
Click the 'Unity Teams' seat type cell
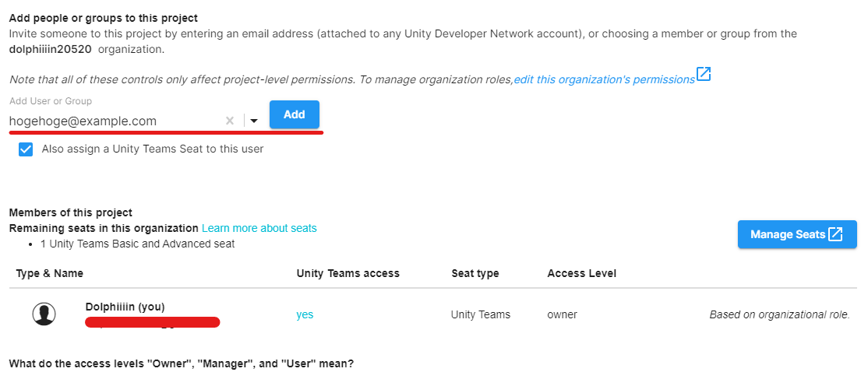click(x=481, y=315)
